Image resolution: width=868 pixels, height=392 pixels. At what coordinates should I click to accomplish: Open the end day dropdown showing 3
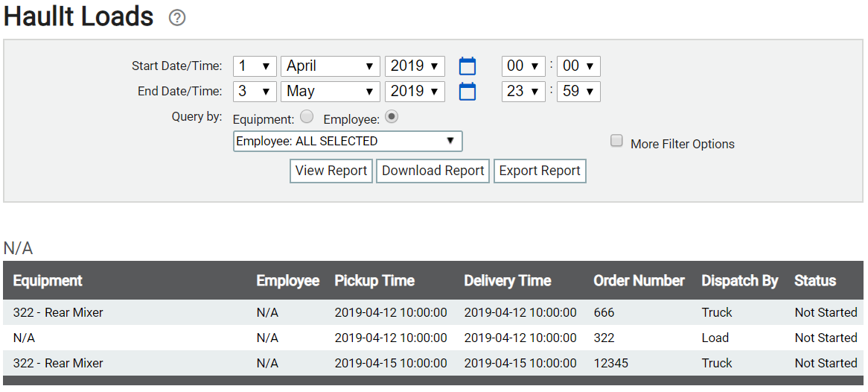[x=255, y=92]
